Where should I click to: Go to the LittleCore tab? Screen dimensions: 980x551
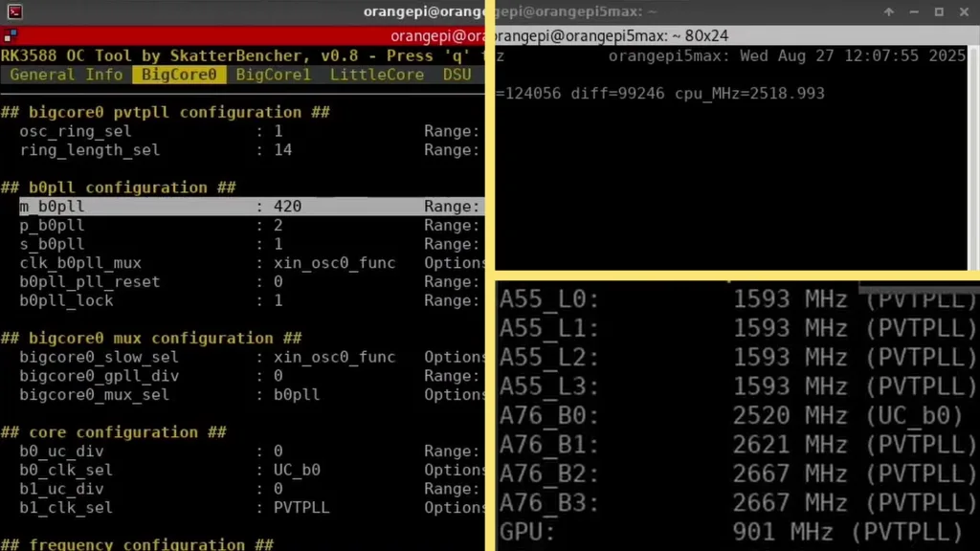tap(377, 75)
